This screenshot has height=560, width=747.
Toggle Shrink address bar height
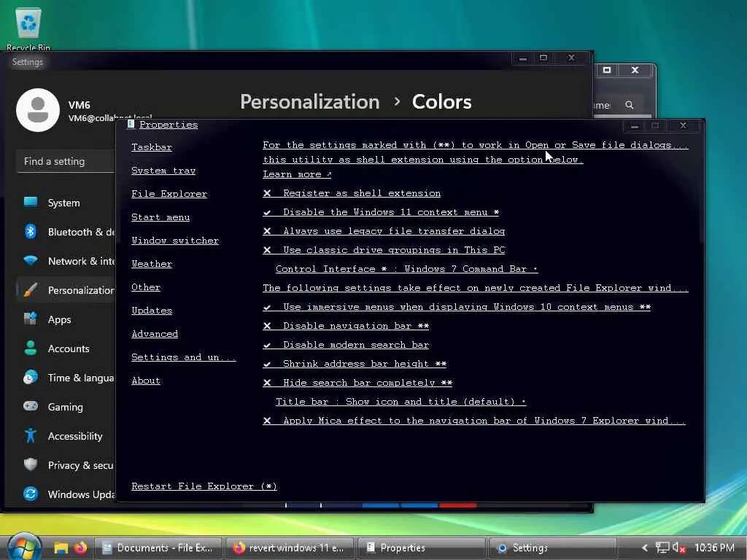tap(355, 365)
